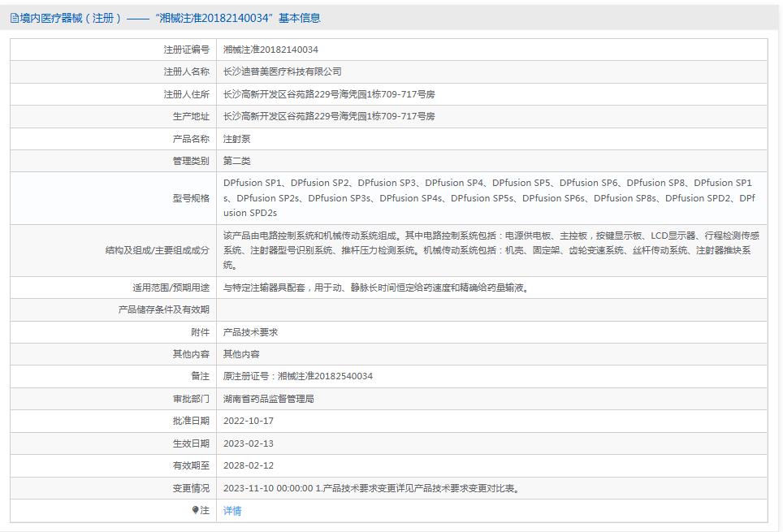Viewport: 783px width, 532px height.
Task: Select expiry date 2028-02-12
Action: point(249,465)
